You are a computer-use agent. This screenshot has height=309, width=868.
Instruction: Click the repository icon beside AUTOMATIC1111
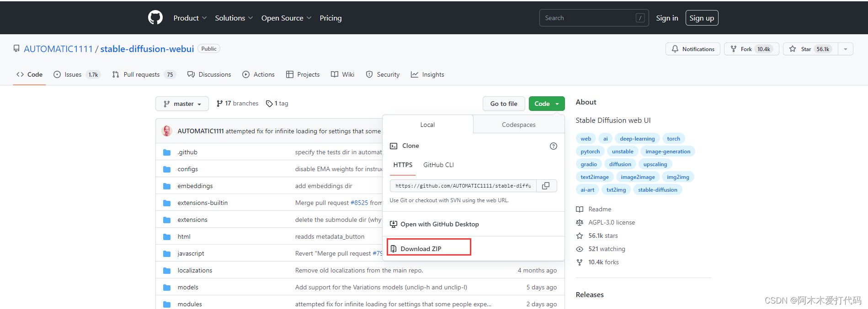coord(16,48)
